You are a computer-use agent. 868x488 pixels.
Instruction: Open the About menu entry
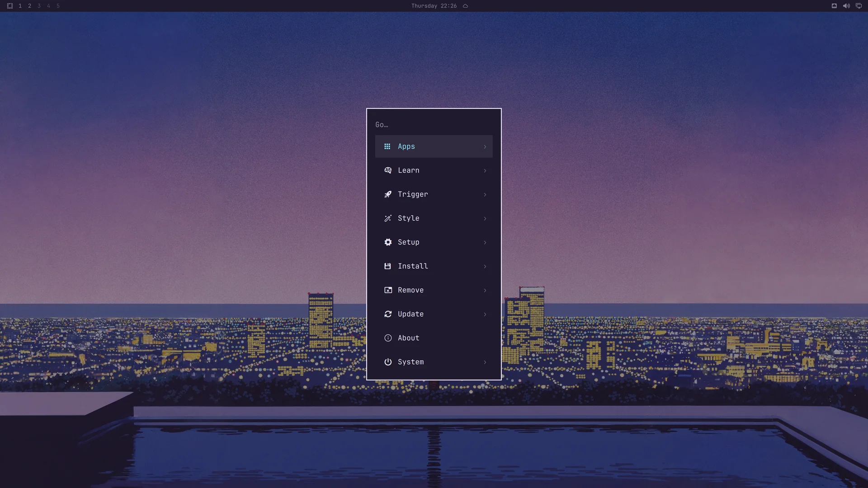434,338
